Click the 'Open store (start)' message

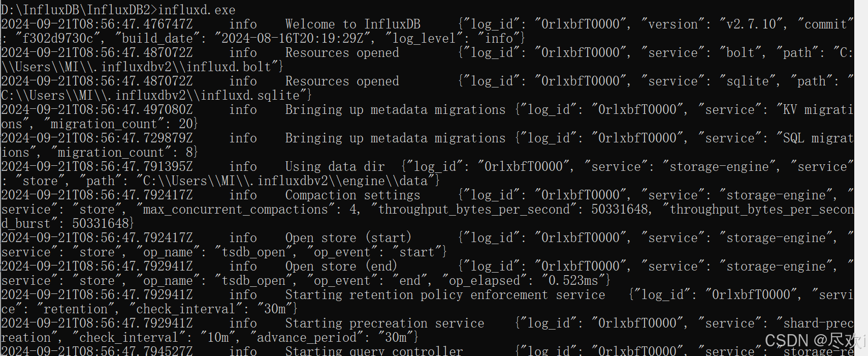pos(348,238)
